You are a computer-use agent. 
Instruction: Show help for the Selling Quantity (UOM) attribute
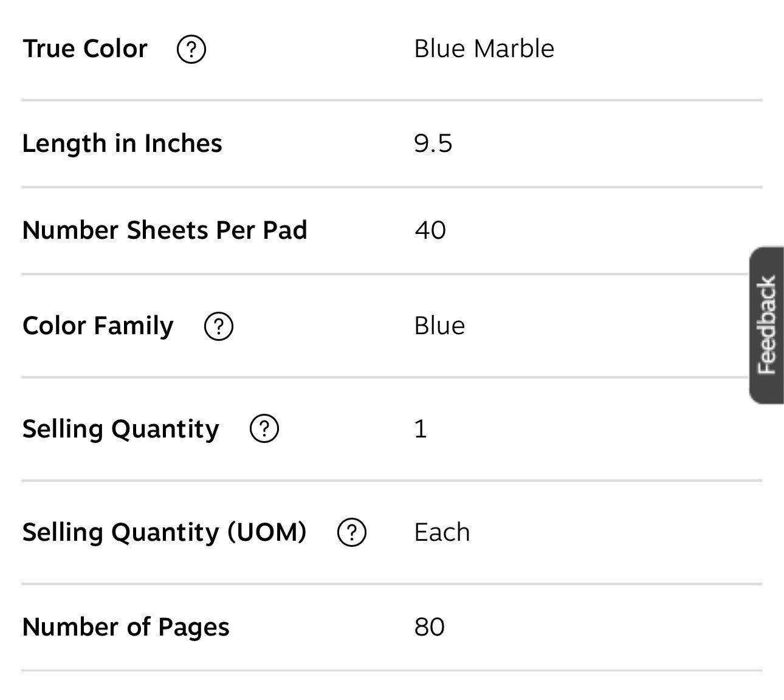(x=352, y=533)
